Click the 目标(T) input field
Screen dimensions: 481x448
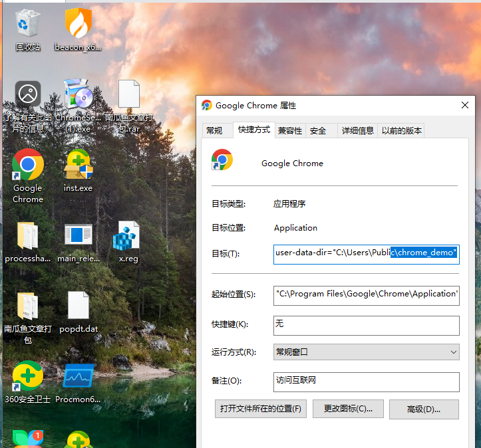click(367, 255)
